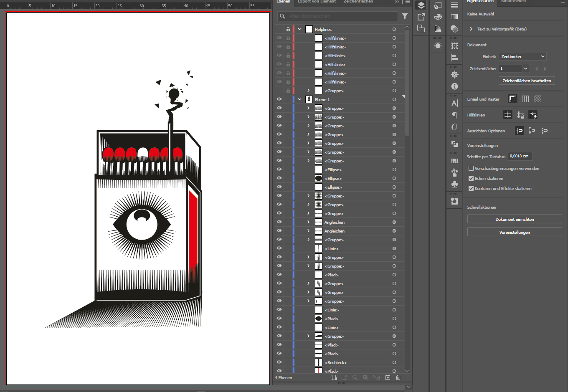
Task: Switch to the Bibliotheken tab
Action: (513, 2)
